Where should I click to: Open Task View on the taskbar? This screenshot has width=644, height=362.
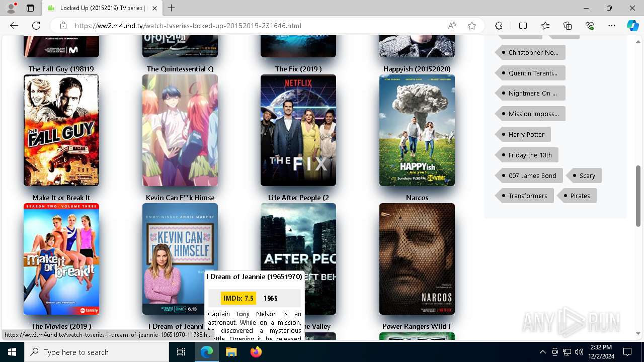pos(181,352)
